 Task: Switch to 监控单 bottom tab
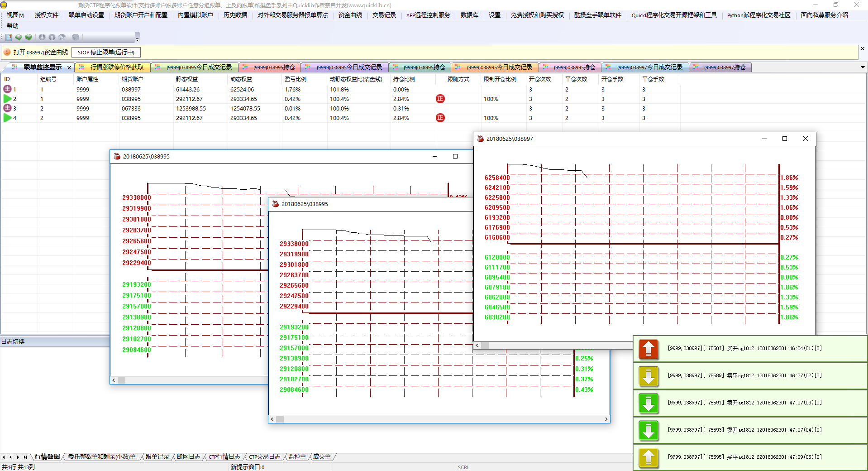297,457
